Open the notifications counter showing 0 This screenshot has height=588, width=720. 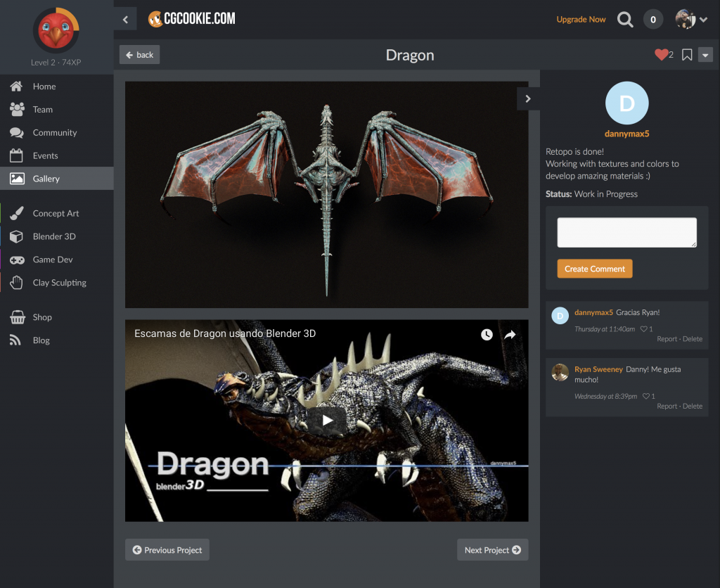[x=653, y=19]
